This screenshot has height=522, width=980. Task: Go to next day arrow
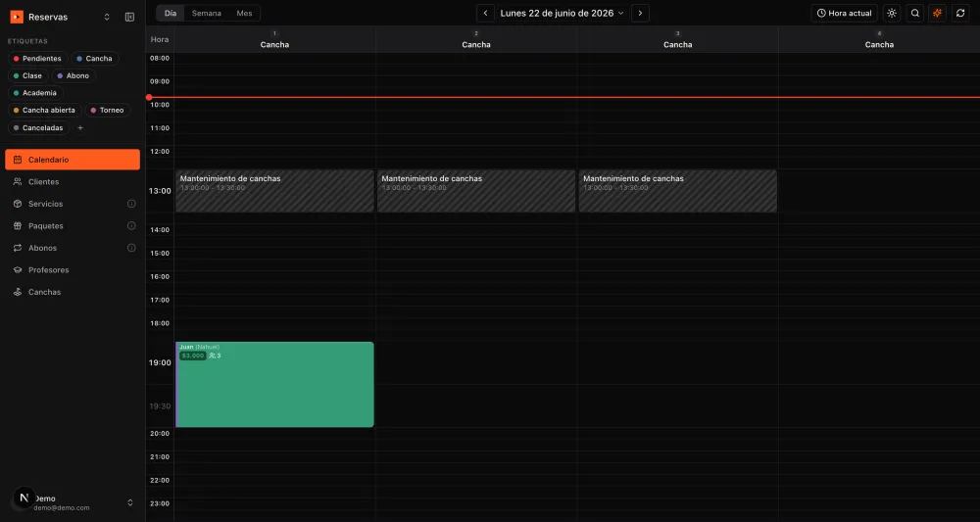(640, 13)
